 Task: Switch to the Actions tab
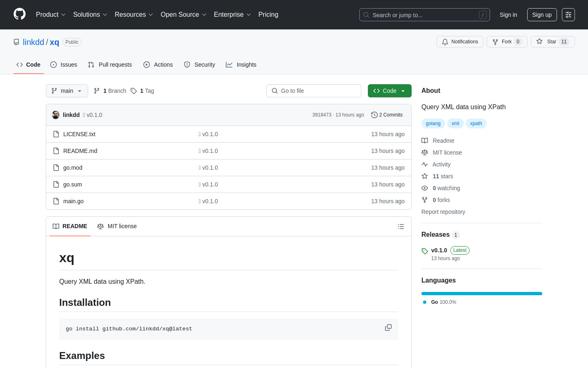[158, 65]
